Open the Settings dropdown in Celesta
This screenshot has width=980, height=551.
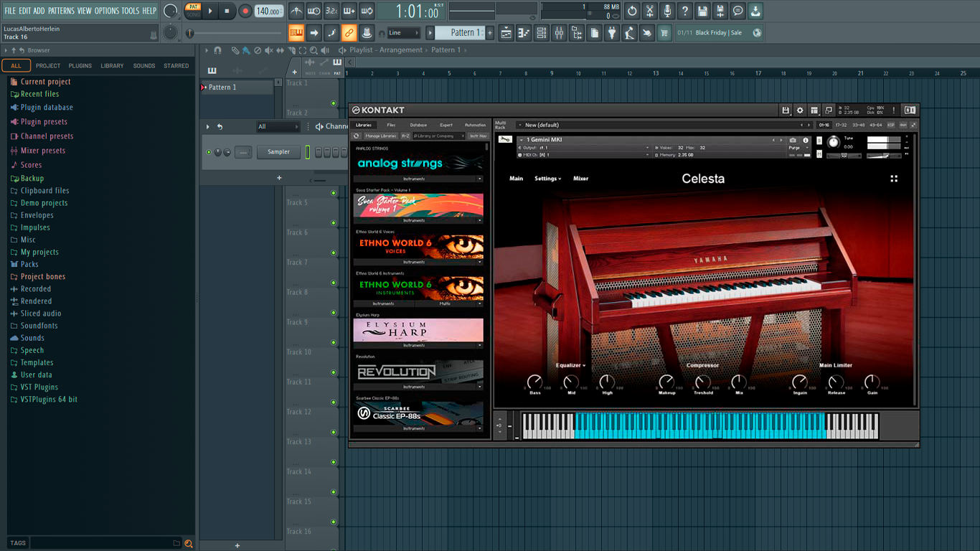click(547, 179)
